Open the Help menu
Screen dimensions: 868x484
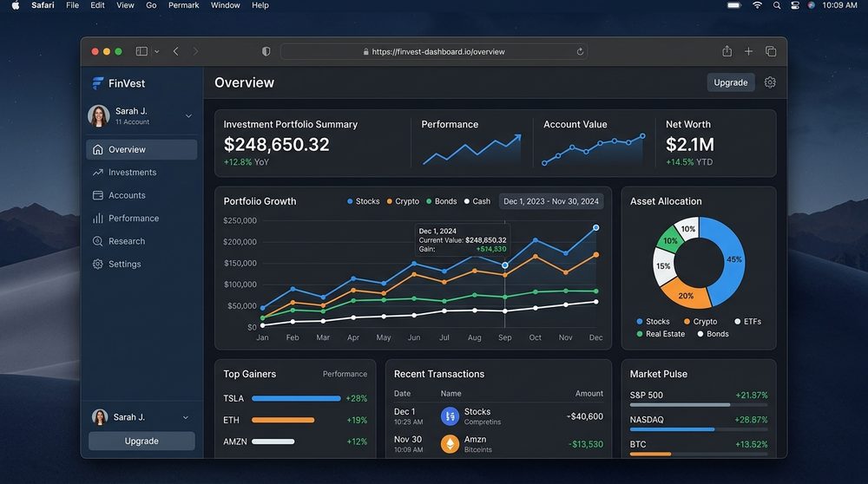click(260, 5)
